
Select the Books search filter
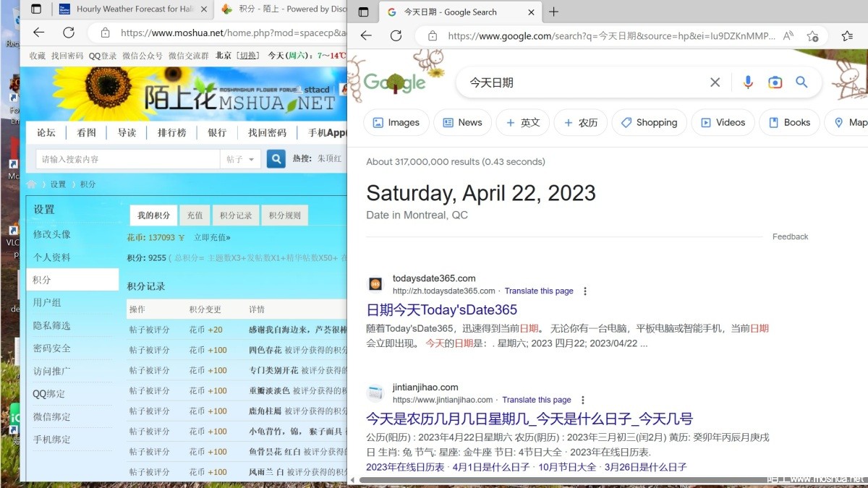pyautogui.click(x=789, y=122)
